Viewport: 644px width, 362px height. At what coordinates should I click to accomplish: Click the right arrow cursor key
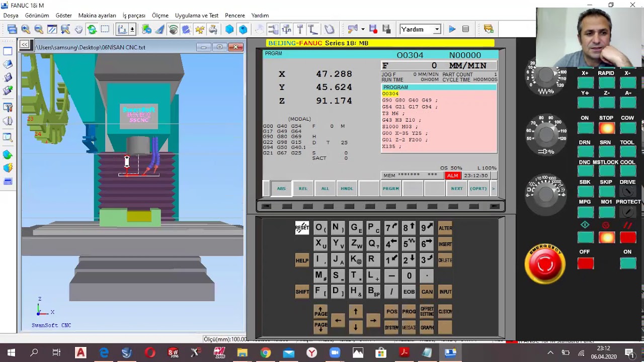(x=373, y=320)
